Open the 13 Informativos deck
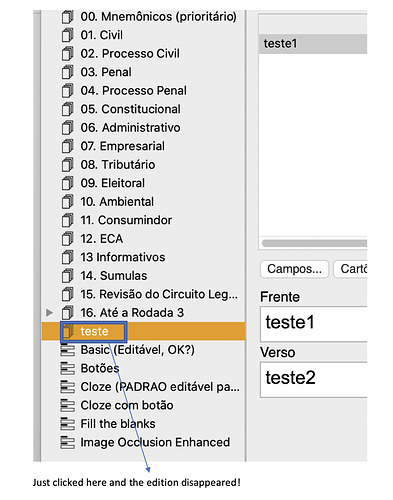393x500 pixels. point(143,257)
